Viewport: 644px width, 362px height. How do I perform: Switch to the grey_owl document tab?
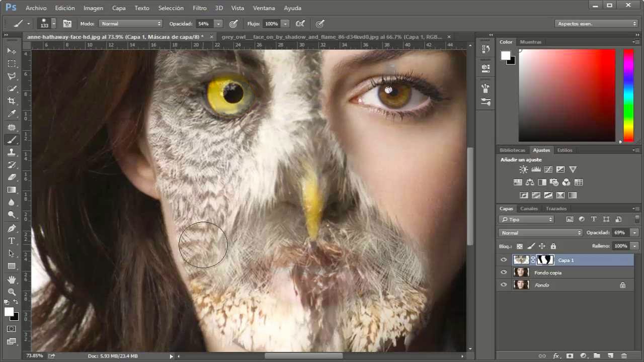pos(332,37)
